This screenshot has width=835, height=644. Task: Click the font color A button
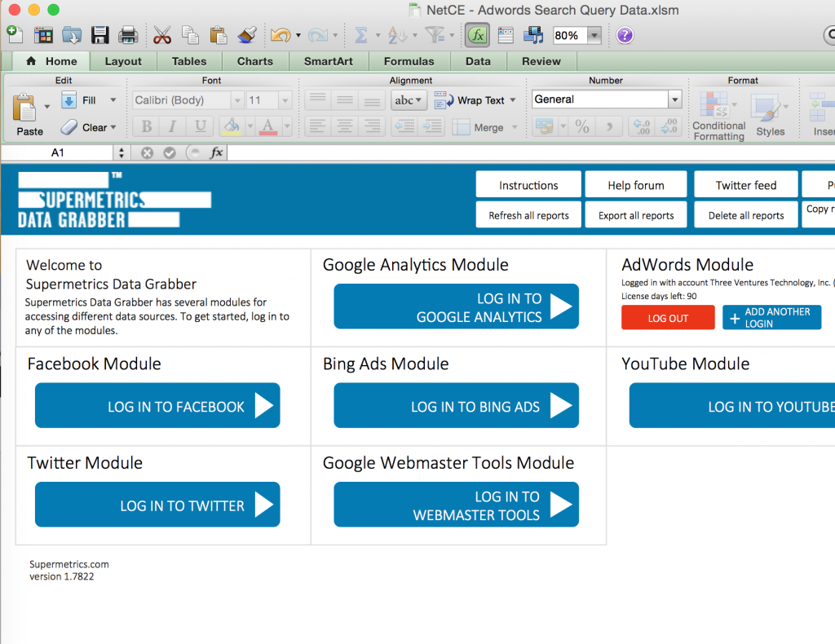click(267, 126)
